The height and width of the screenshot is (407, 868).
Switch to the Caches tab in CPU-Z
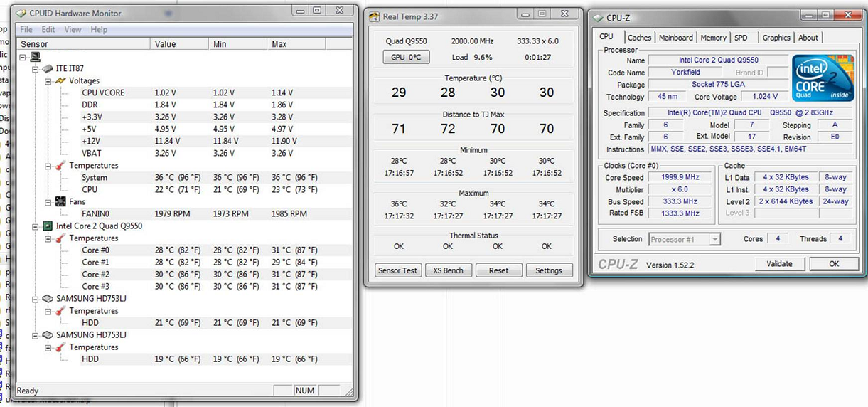click(639, 38)
